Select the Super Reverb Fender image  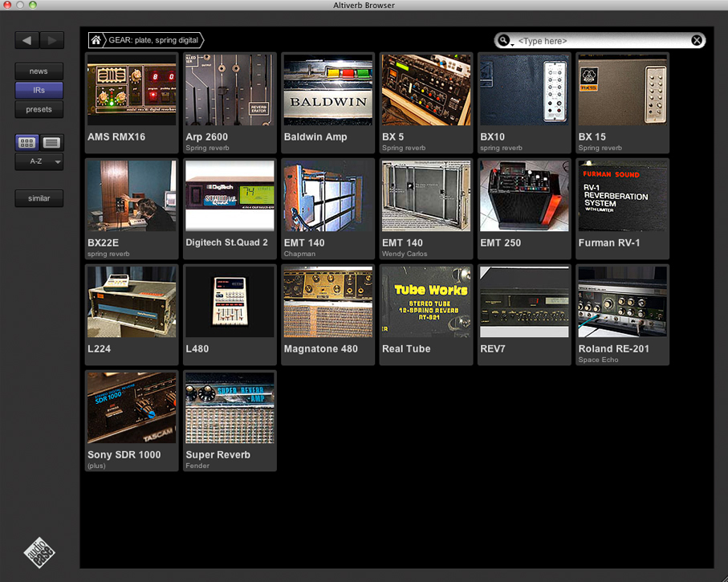230,407
